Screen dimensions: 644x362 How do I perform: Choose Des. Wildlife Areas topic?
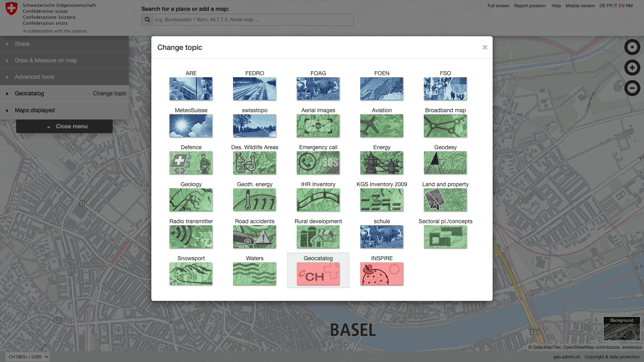click(254, 162)
